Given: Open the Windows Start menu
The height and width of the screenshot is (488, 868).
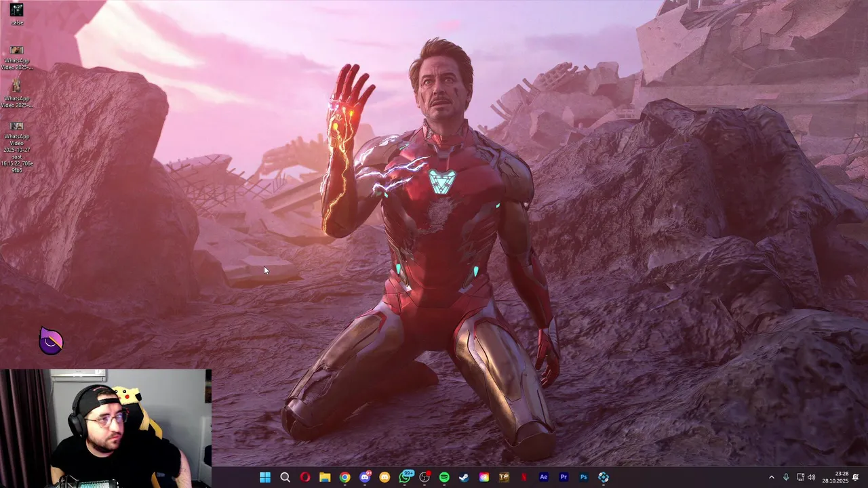Looking at the screenshot, I should pyautogui.click(x=265, y=477).
